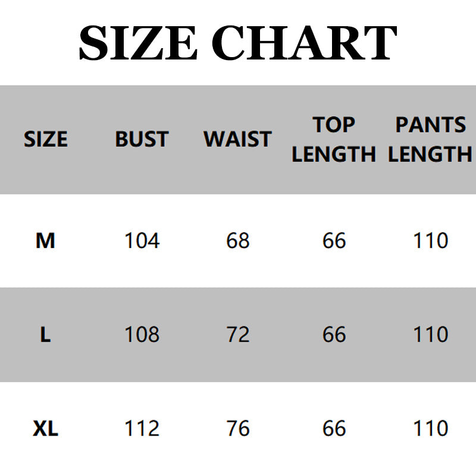Select the BUST column header

point(142,139)
